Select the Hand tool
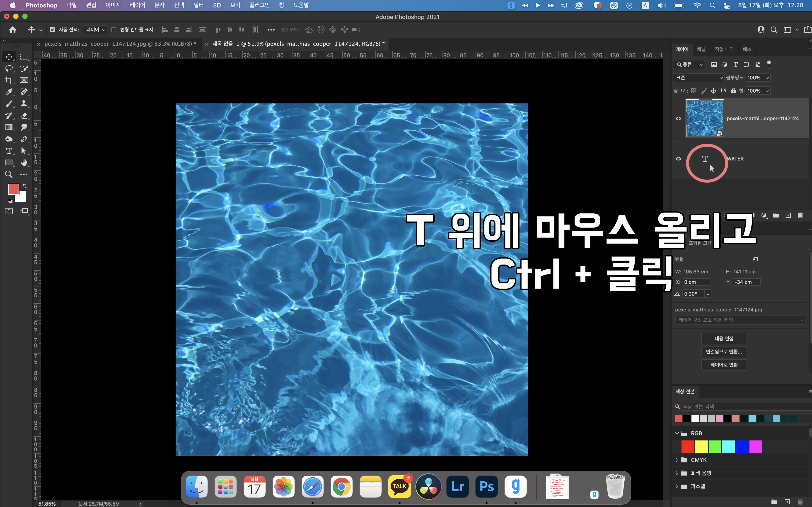 [x=24, y=163]
